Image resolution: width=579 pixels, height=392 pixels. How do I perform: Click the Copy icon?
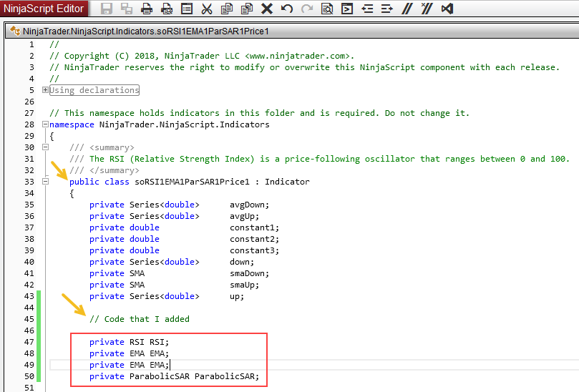[227, 9]
